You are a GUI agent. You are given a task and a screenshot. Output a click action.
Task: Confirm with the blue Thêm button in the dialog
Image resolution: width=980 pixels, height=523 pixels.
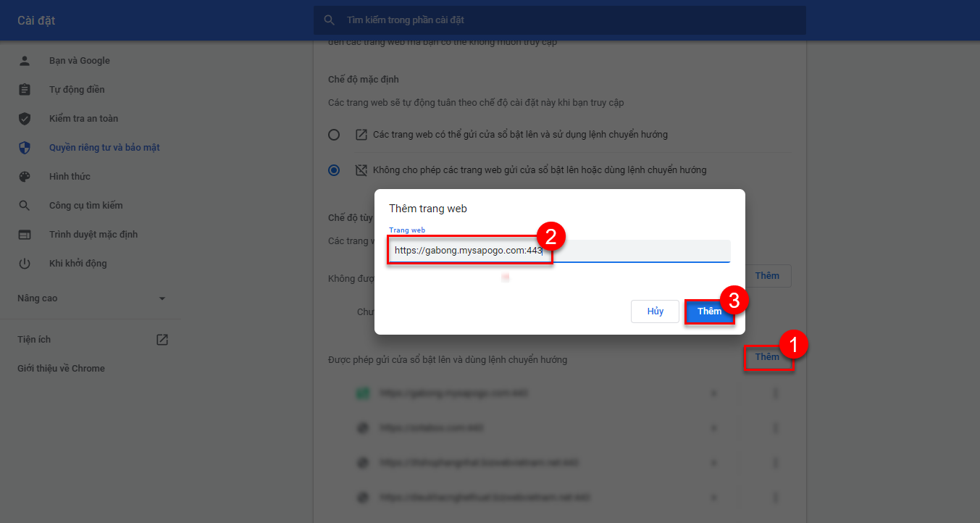pos(709,311)
